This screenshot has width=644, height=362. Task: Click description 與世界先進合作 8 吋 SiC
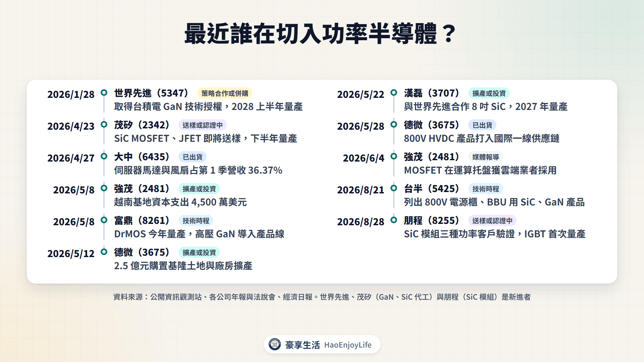point(486,107)
